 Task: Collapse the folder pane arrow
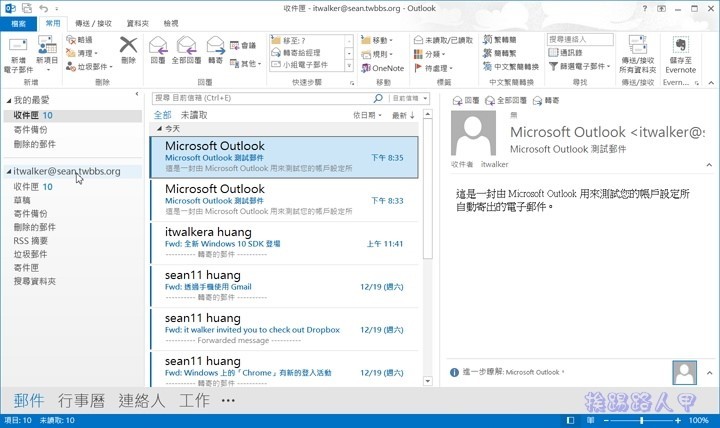point(137,94)
